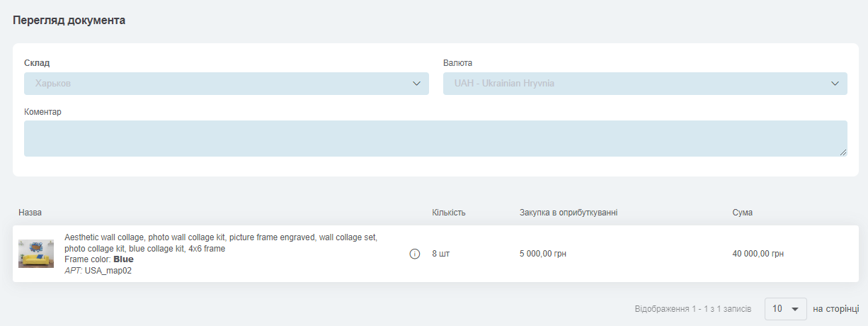Screen dimensions: 868x326
Task: Click the arrow of the page size selector
Action: tap(795, 309)
